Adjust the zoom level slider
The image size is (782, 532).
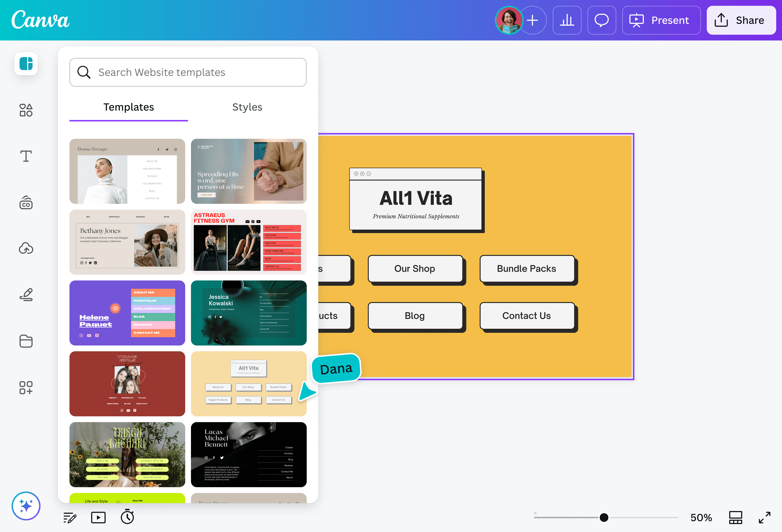click(x=604, y=518)
